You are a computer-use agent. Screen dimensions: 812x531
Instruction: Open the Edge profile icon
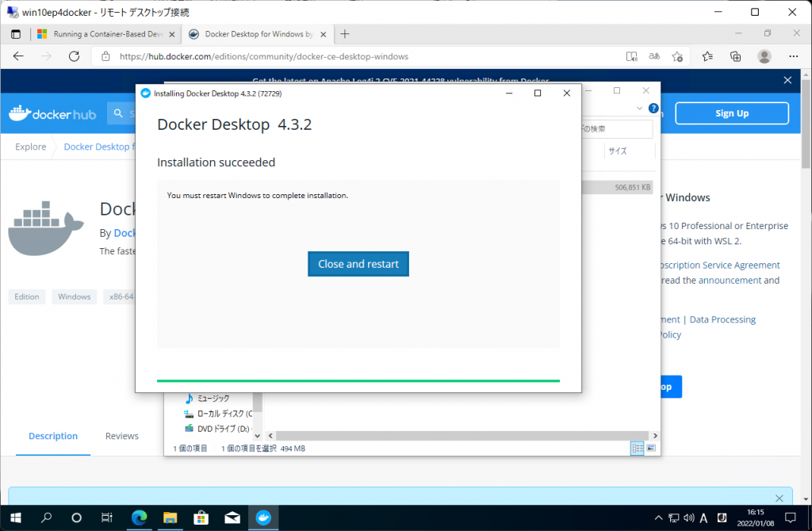tap(764, 56)
